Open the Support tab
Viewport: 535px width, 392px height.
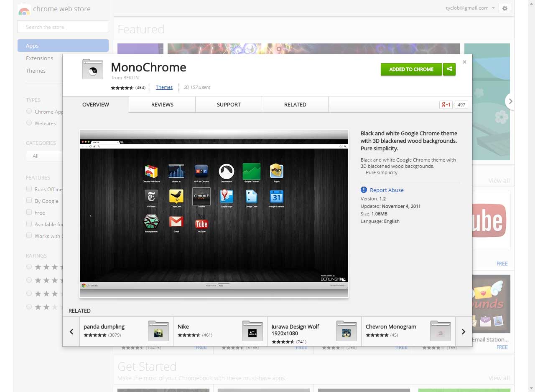tap(229, 105)
